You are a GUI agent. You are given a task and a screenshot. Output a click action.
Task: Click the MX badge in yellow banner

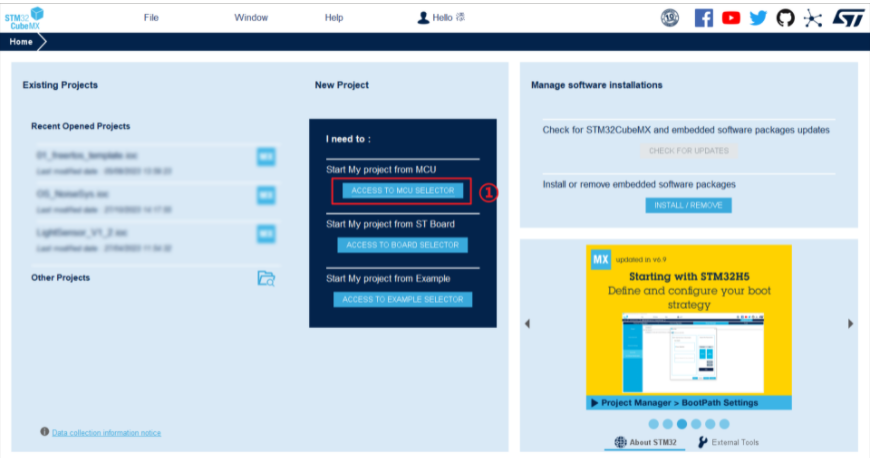pos(600,259)
